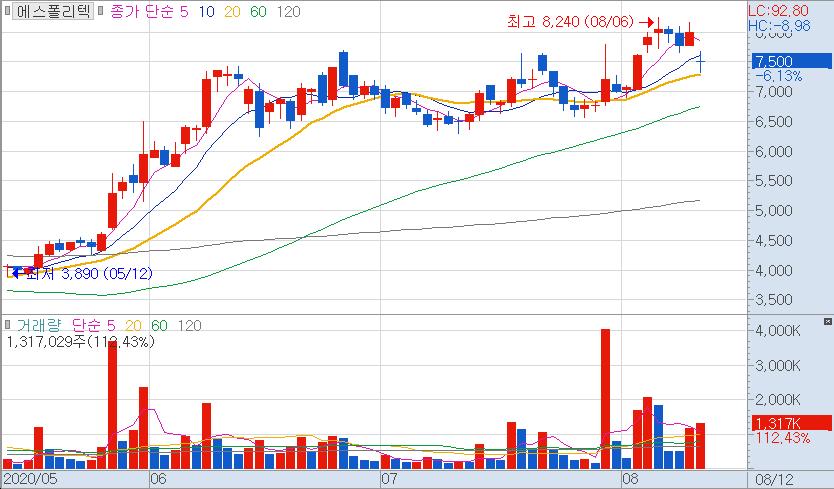Click the 07 month marker on date axis

click(x=389, y=478)
